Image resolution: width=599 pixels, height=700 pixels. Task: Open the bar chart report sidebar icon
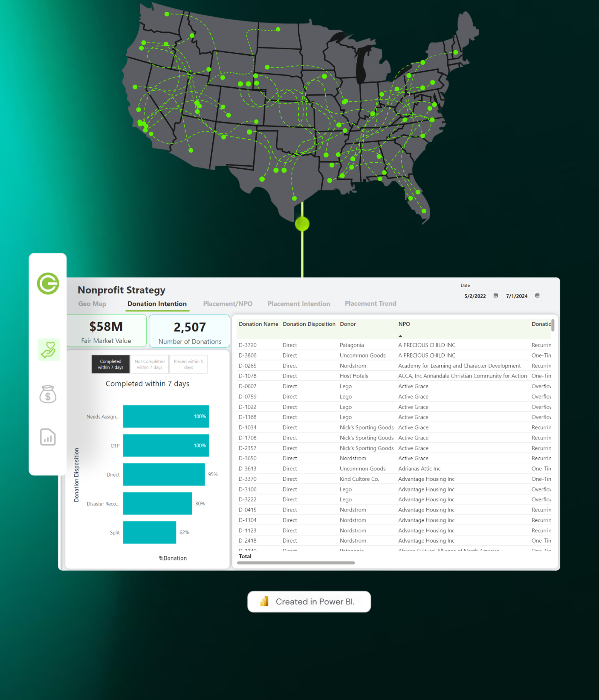pos(48,437)
